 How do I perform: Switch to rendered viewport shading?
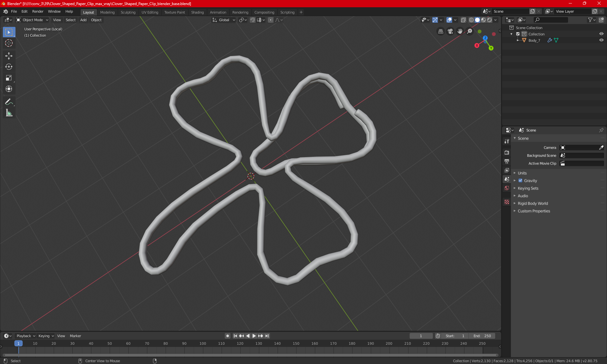[x=489, y=20]
